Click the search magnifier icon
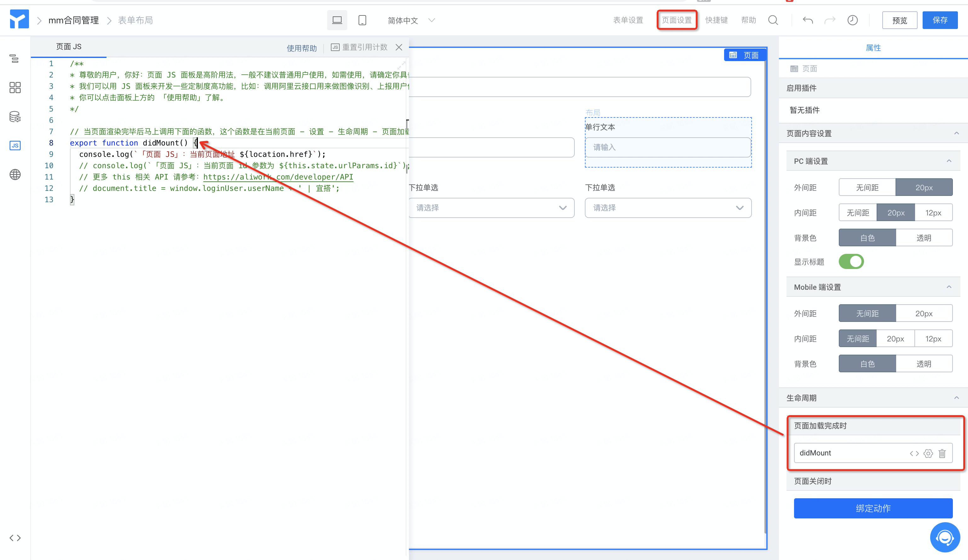The height and width of the screenshot is (560, 968). (773, 20)
